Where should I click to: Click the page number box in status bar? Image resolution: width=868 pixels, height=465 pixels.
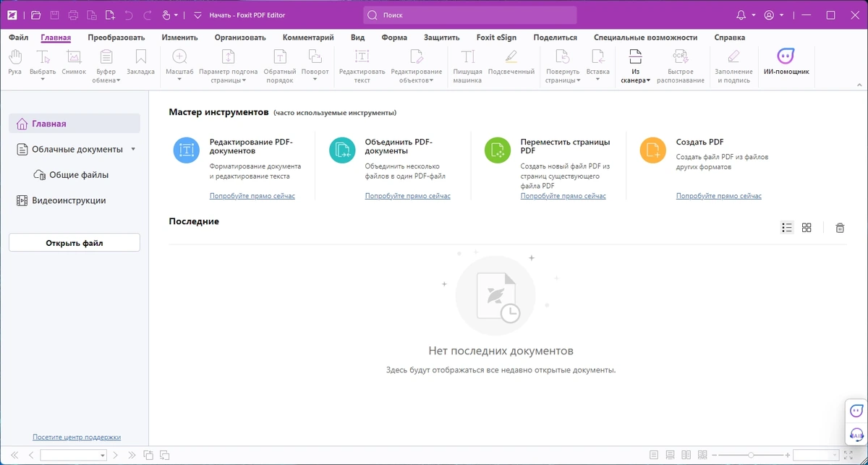click(73, 456)
